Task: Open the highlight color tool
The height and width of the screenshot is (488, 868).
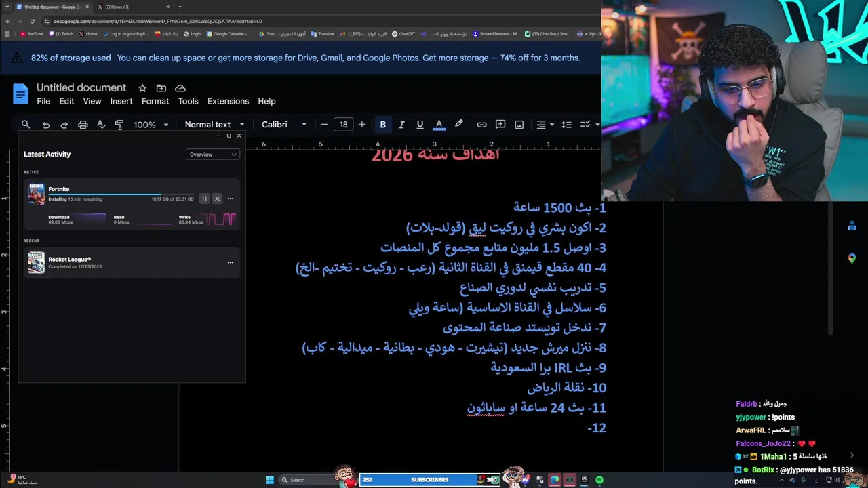Action: [459, 124]
